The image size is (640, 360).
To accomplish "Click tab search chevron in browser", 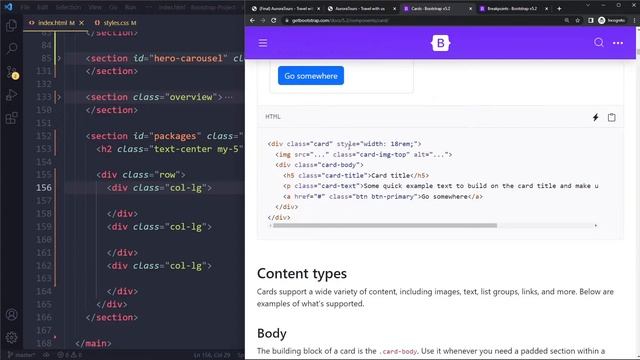I will click(588, 5).
